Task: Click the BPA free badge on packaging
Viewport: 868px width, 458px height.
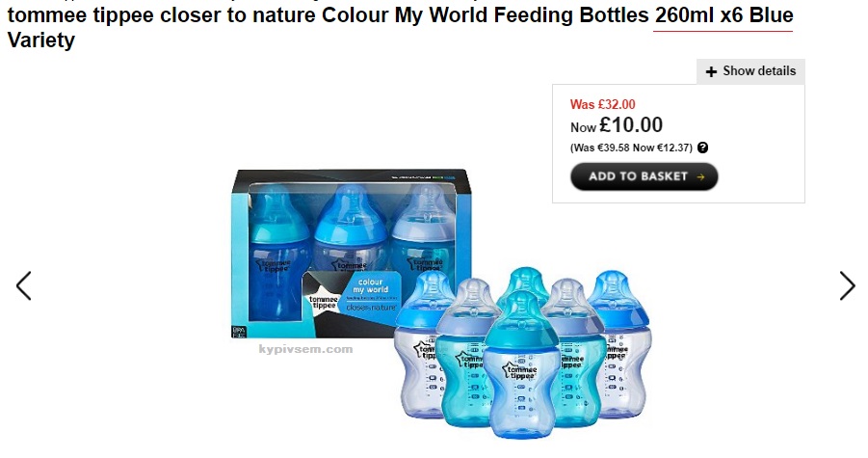Action: (239, 331)
